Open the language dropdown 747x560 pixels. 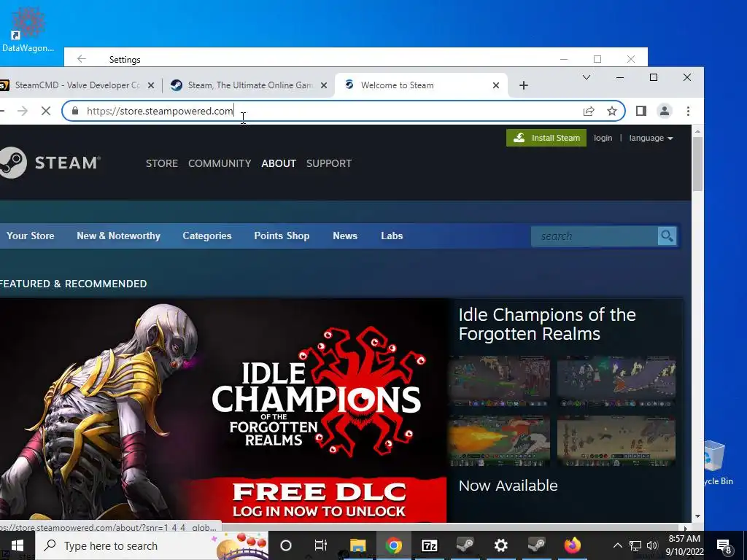tap(651, 138)
